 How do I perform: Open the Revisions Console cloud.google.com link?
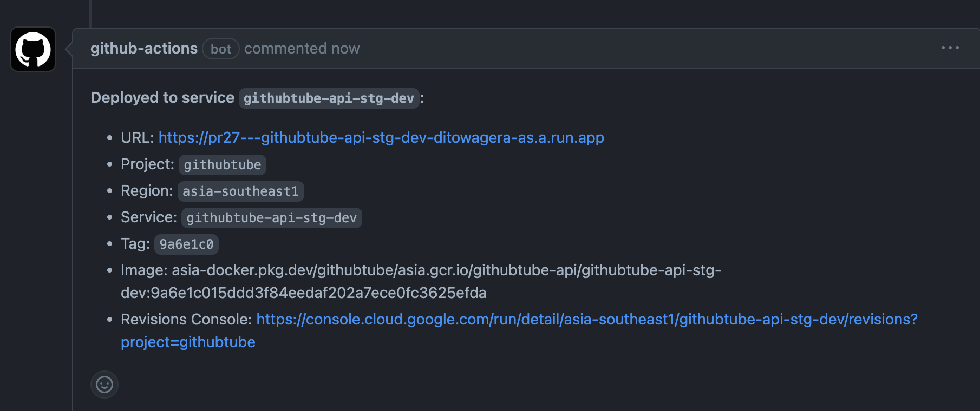point(586,320)
